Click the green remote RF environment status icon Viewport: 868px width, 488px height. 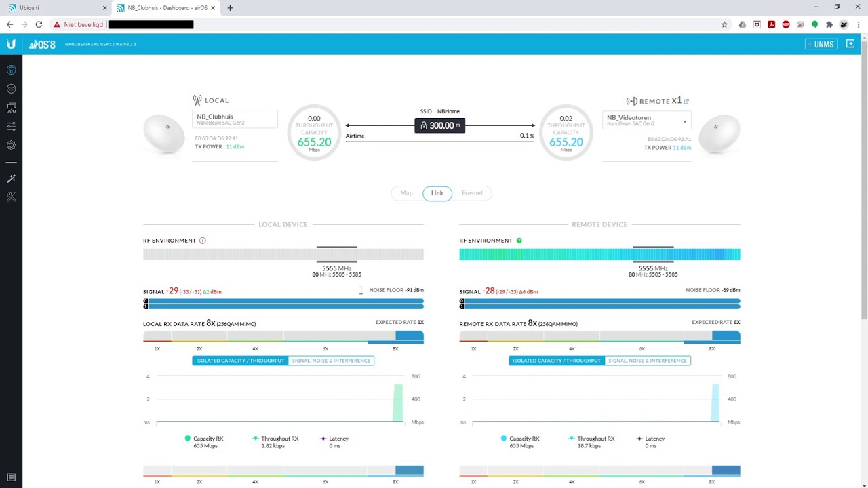pos(519,241)
